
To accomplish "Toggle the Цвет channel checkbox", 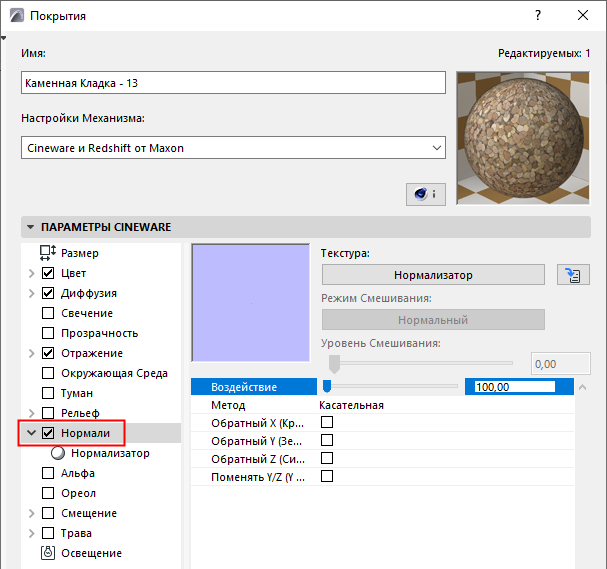I will pyautogui.click(x=48, y=273).
